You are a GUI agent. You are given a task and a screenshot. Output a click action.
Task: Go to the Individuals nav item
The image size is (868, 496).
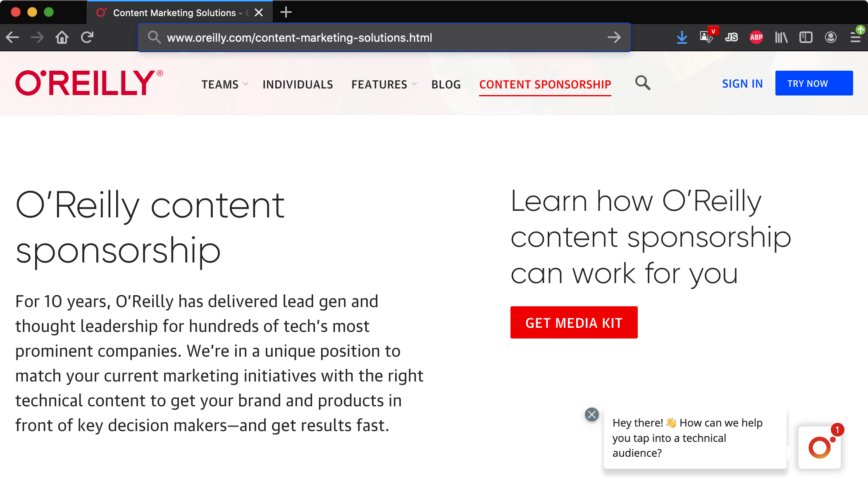(x=298, y=84)
